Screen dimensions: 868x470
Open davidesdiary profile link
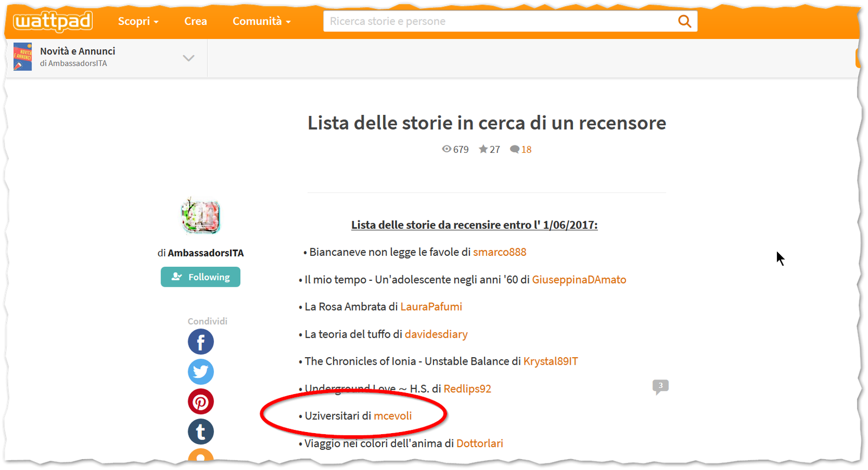pyautogui.click(x=436, y=334)
